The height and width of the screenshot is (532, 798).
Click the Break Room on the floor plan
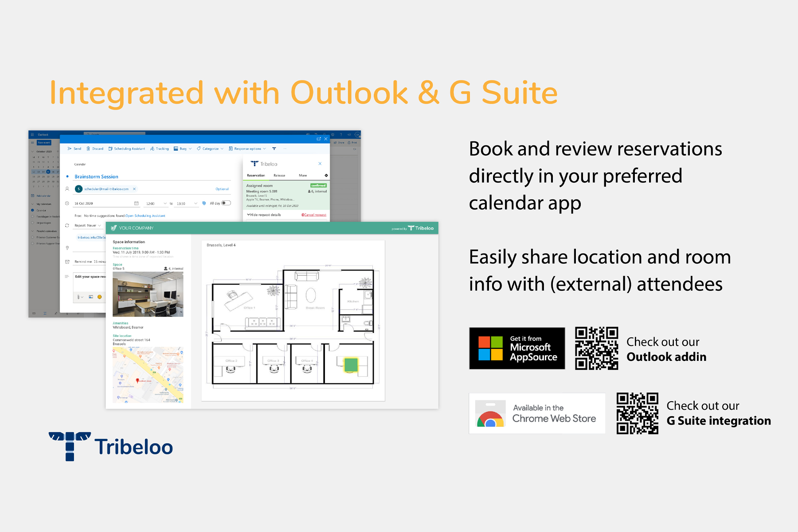tap(315, 308)
